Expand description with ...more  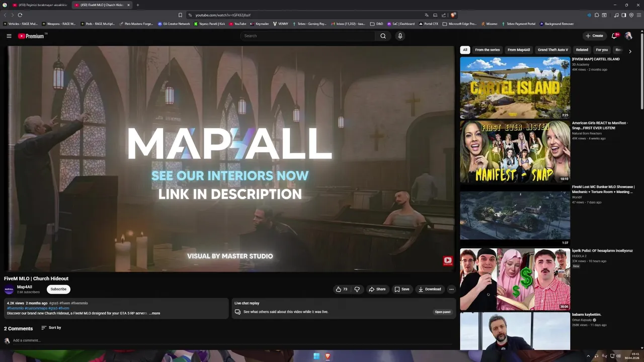[154, 313]
